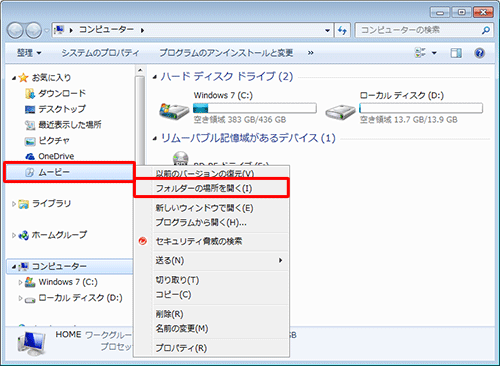Viewport: 500px width, 366px height.
Task: Open the address bar history dropdown arrow
Action: 328,31
